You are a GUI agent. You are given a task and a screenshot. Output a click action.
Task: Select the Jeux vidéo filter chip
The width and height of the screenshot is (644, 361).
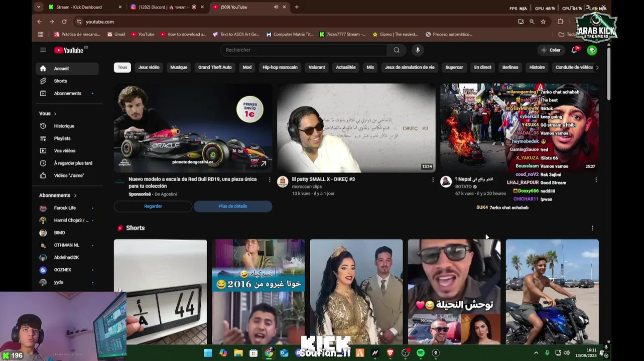(x=149, y=67)
